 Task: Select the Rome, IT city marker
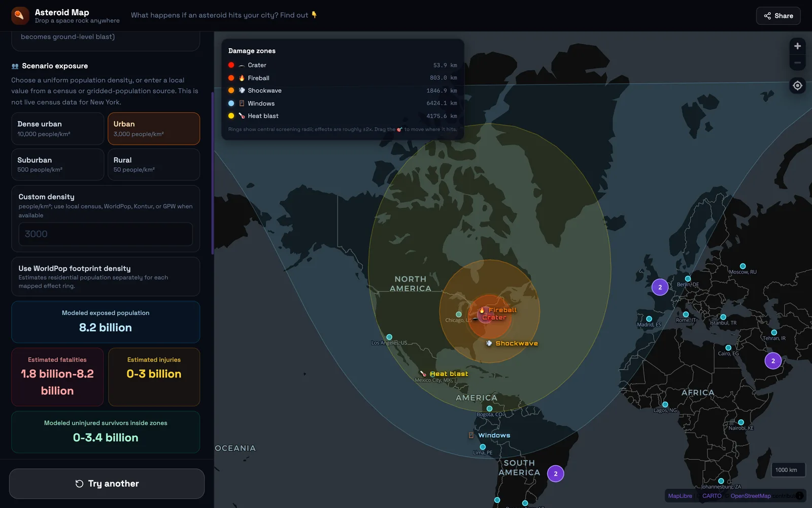(686, 314)
